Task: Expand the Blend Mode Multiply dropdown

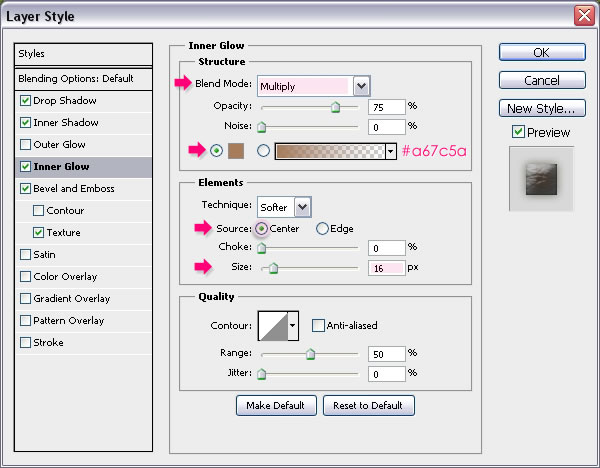Action: (x=361, y=86)
